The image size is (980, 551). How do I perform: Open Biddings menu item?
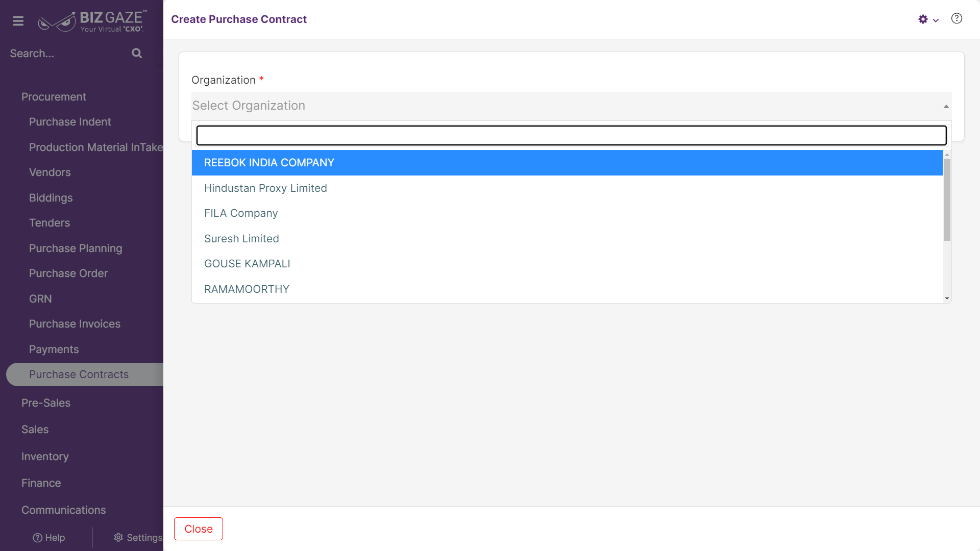click(x=51, y=198)
